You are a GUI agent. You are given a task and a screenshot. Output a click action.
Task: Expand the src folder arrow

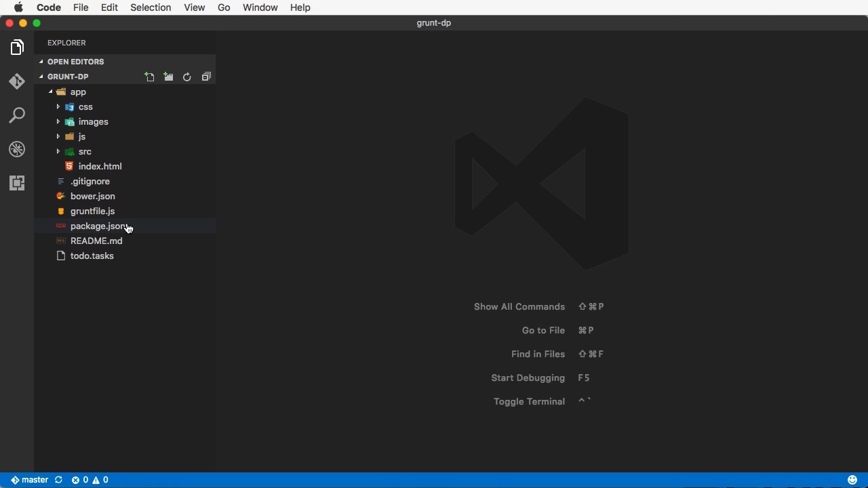(58, 151)
